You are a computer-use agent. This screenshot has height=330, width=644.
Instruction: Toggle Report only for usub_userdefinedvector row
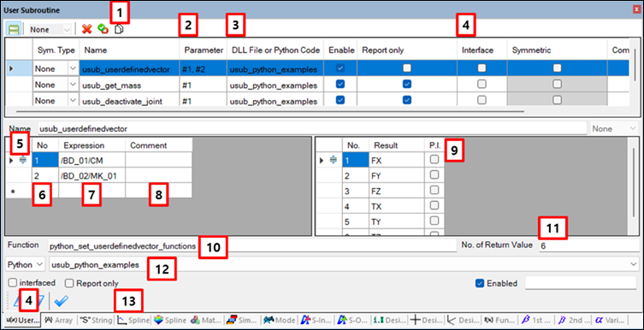point(406,68)
